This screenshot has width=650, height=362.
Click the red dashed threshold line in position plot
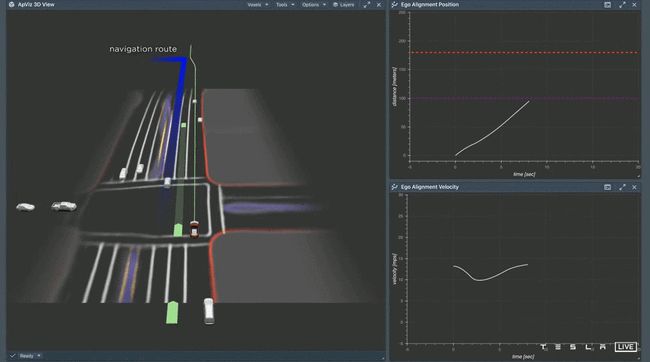pos(524,53)
